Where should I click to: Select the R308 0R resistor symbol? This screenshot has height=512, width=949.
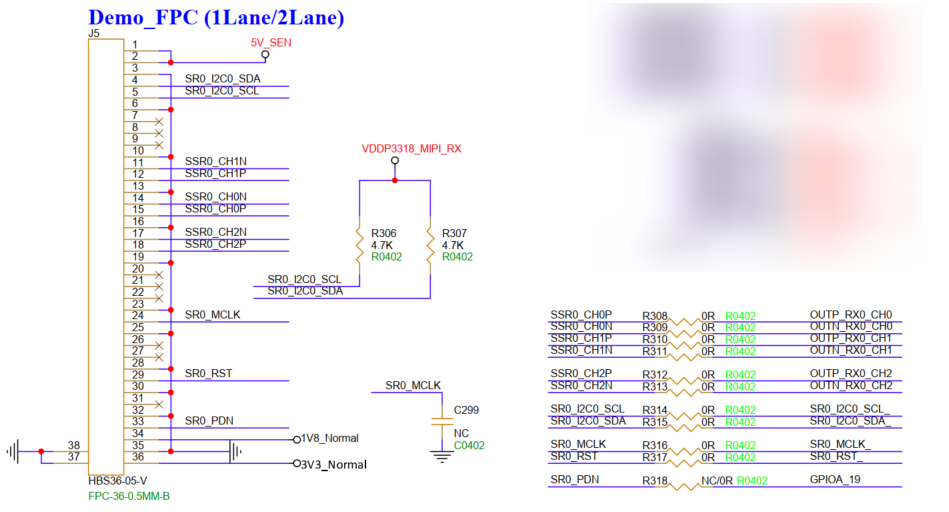point(684,318)
